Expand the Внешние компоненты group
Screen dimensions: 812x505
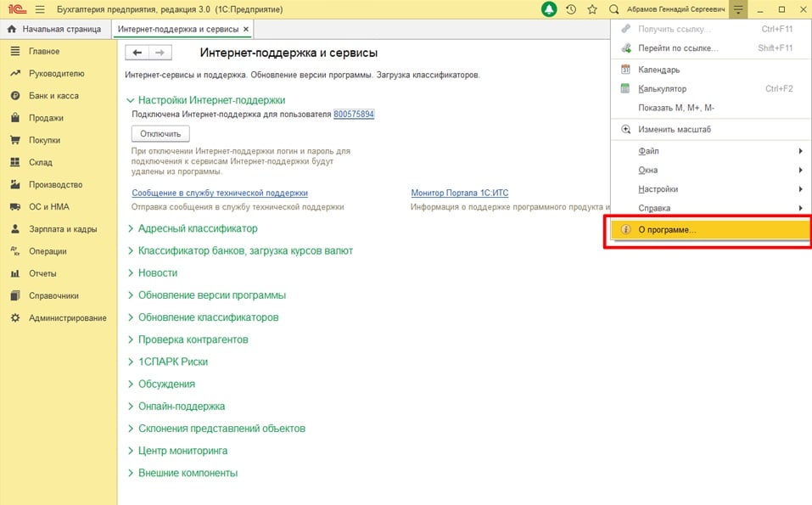click(188, 473)
